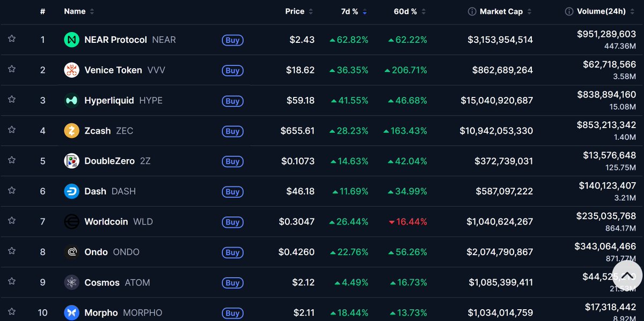
Task: Buy Cosmos ATOM
Action: coord(232,282)
